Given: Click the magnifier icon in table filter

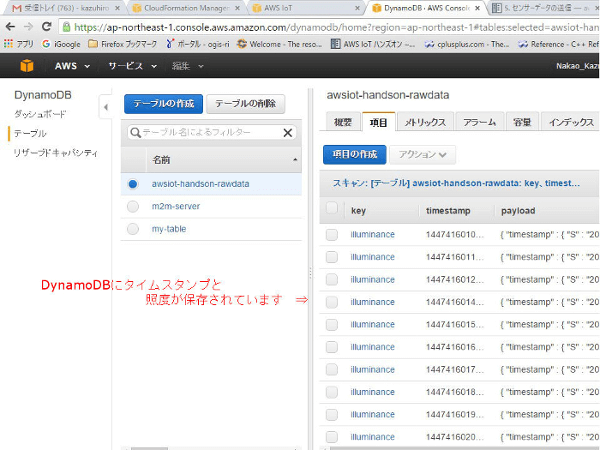Looking at the screenshot, I should tap(135, 133).
